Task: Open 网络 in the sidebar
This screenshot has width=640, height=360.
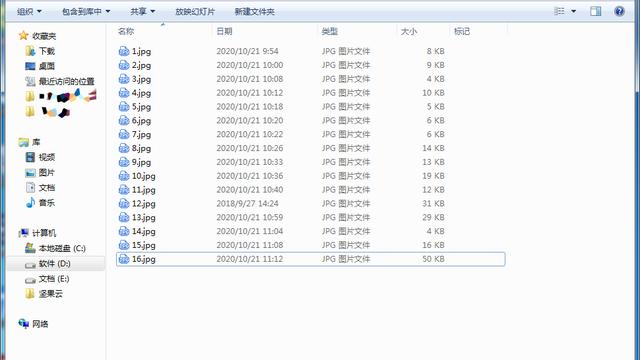Action: 40,324
